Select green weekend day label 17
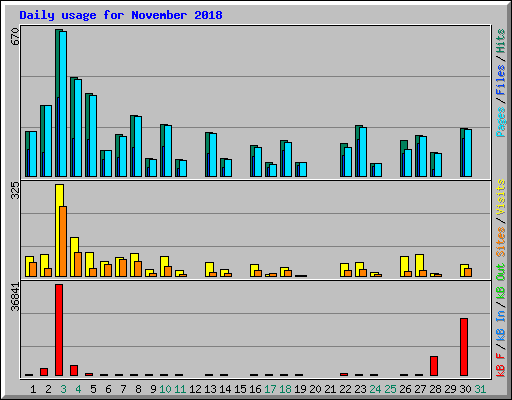 [270, 389]
